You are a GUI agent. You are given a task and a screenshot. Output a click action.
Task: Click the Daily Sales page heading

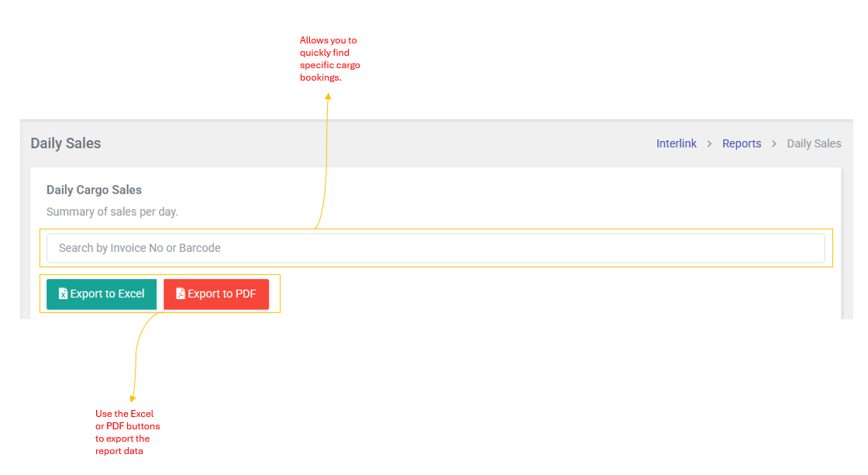tap(66, 143)
